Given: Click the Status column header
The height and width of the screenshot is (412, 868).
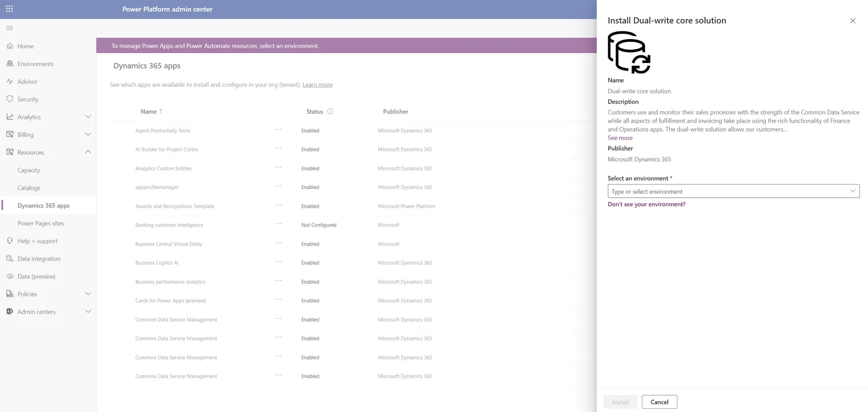Looking at the screenshot, I should pyautogui.click(x=315, y=111).
